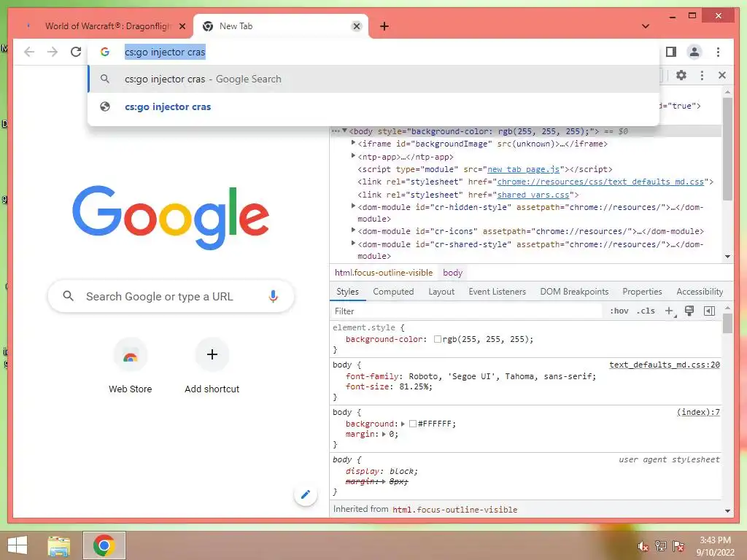This screenshot has height=560, width=747.
Task: Open the Event Listeners tab
Action: pos(497,292)
